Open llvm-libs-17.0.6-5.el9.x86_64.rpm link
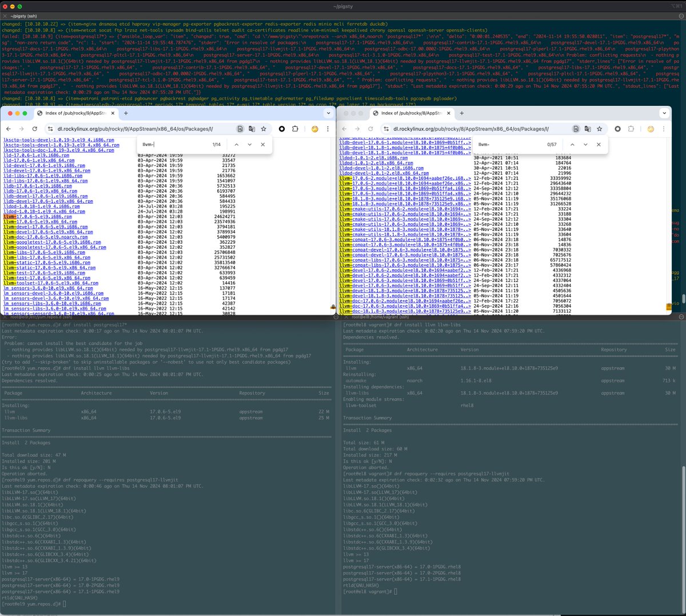The image size is (686, 616). [x=47, y=257]
